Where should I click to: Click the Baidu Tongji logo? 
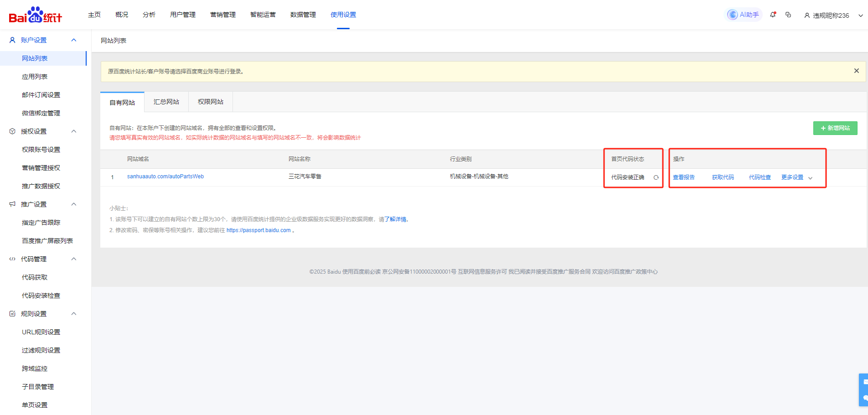[x=36, y=15]
